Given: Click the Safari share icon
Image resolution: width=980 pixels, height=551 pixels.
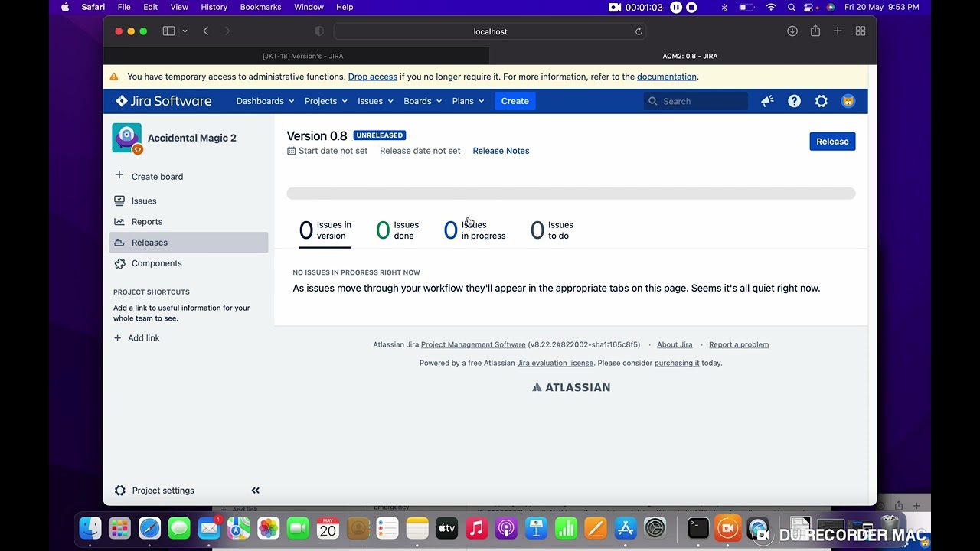Looking at the screenshot, I should (815, 31).
